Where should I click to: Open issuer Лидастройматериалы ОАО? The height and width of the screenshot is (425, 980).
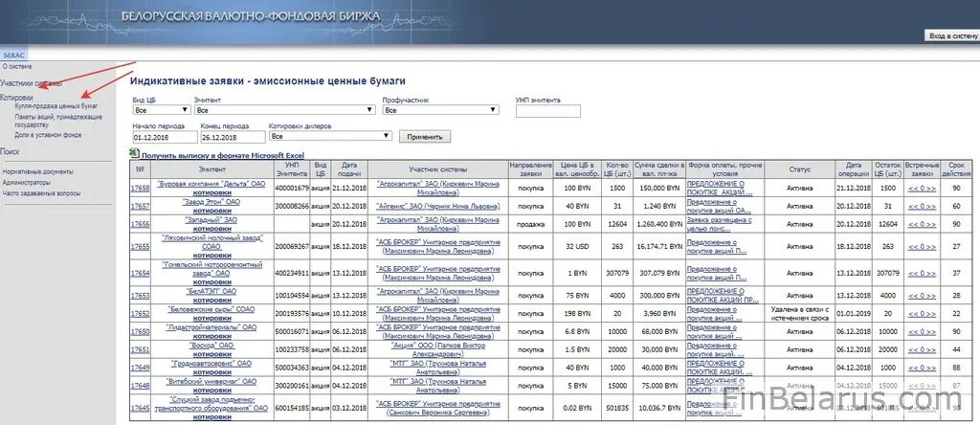(x=212, y=326)
